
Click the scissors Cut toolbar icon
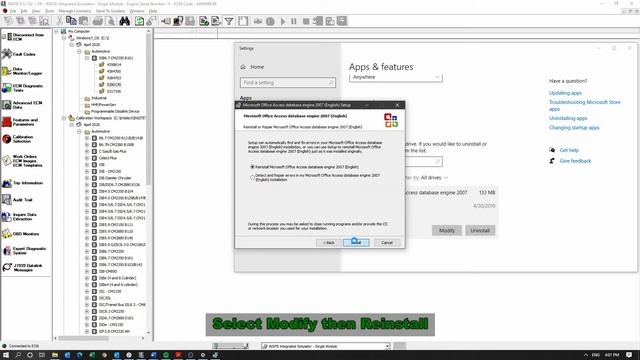click(x=59, y=21)
